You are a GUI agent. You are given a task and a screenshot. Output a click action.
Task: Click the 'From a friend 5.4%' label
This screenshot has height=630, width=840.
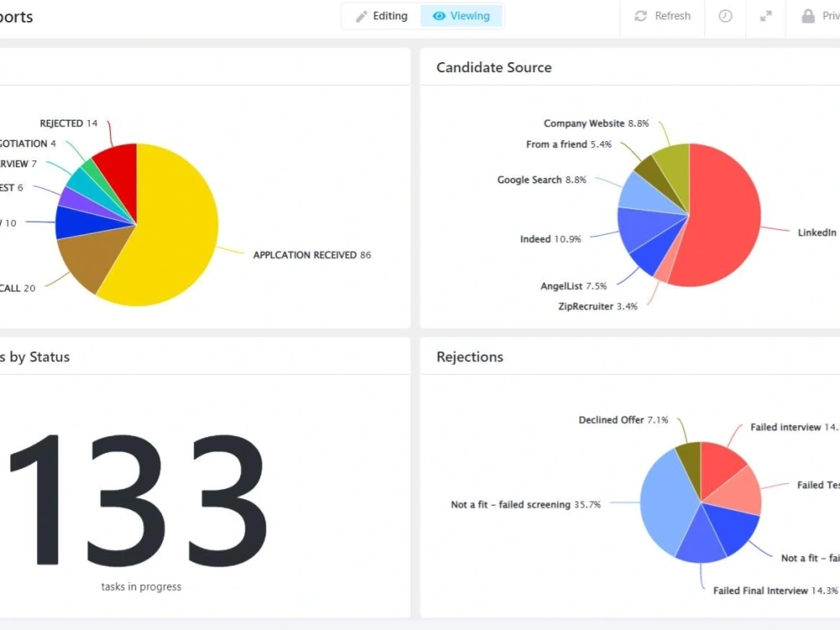(x=569, y=144)
